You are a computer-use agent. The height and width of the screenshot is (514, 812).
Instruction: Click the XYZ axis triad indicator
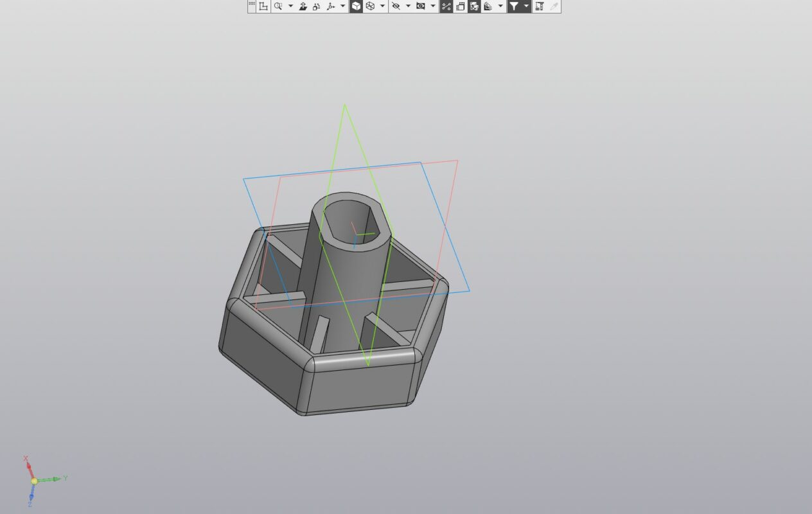click(x=35, y=481)
